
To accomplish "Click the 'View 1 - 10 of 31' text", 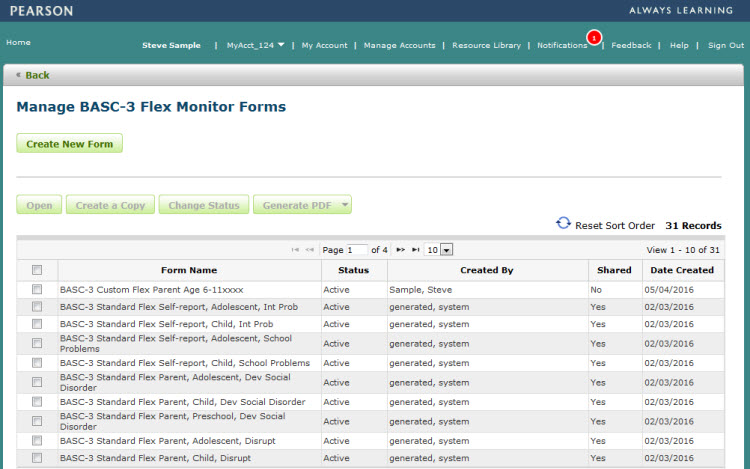I will pos(683,250).
